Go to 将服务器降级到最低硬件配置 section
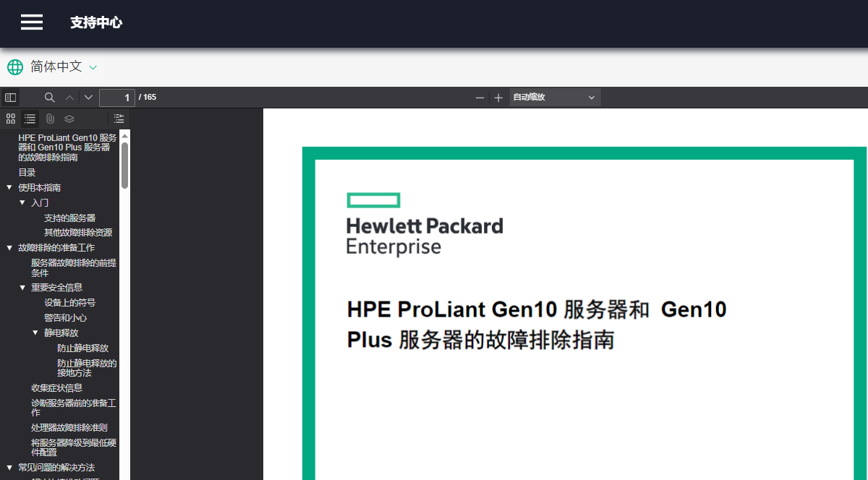Image resolution: width=868 pixels, height=480 pixels. 74,447
